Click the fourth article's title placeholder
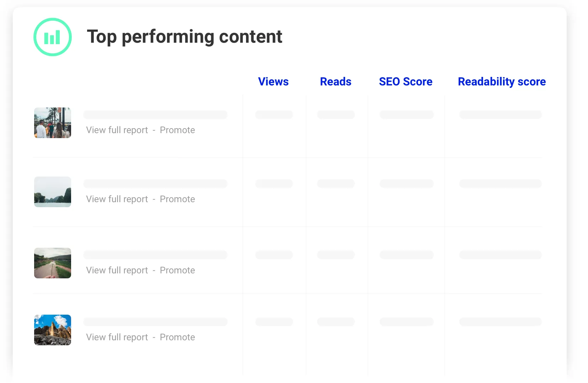 point(155,322)
